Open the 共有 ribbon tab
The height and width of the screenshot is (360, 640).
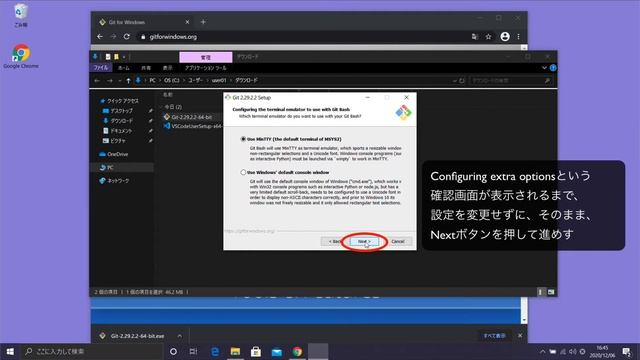[146, 68]
